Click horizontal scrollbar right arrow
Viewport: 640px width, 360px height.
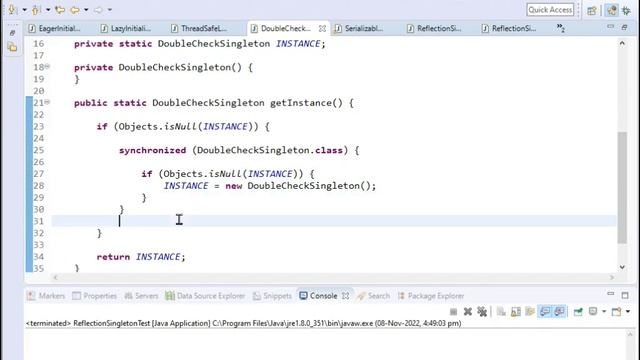[612, 278]
